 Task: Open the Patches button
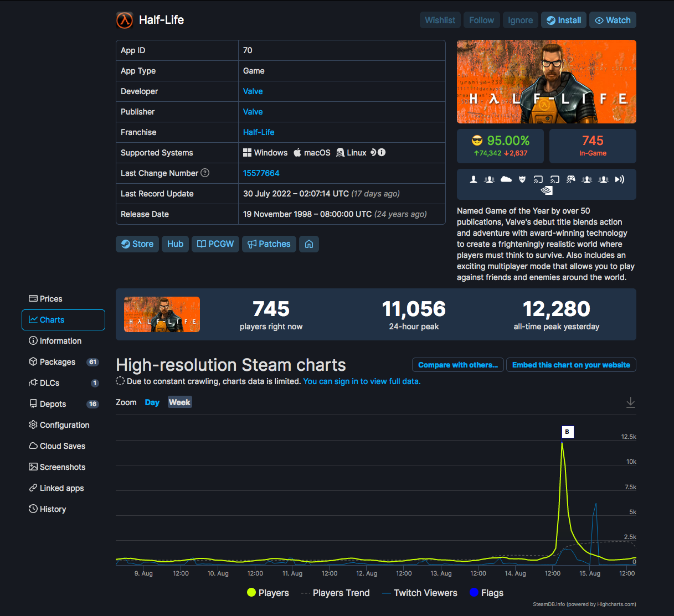pos(269,244)
